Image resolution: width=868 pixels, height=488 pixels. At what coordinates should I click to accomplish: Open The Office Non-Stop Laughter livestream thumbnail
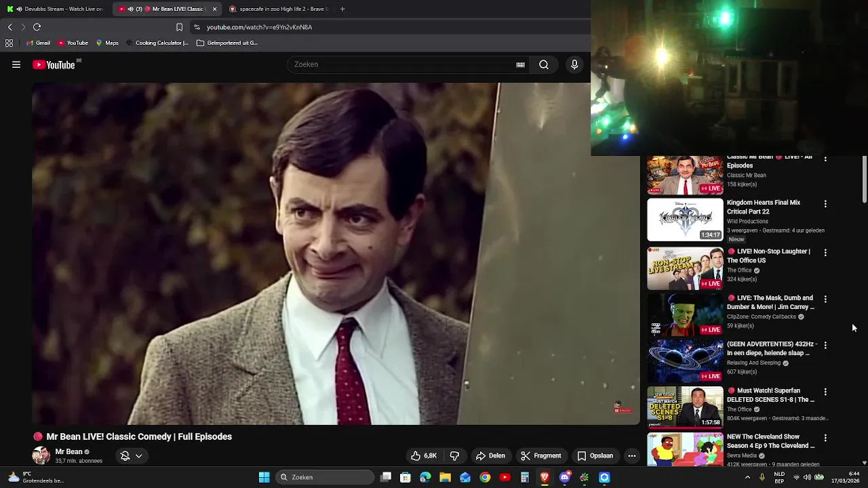click(x=685, y=268)
